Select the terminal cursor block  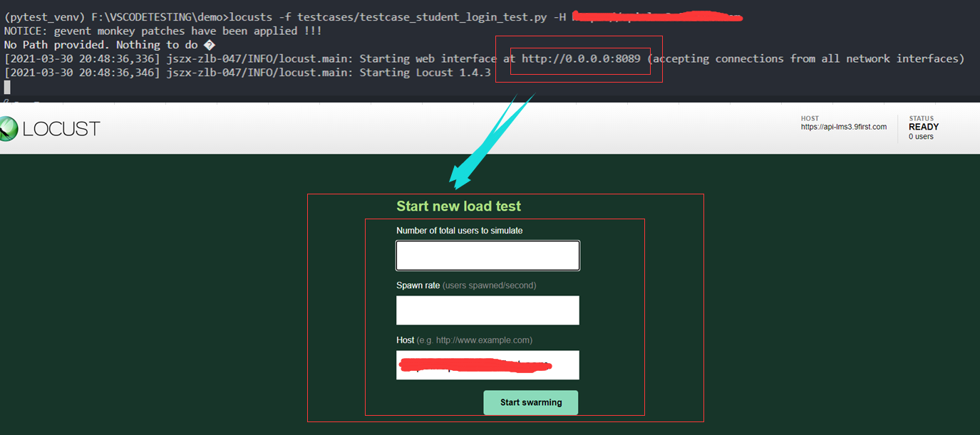point(6,86)
